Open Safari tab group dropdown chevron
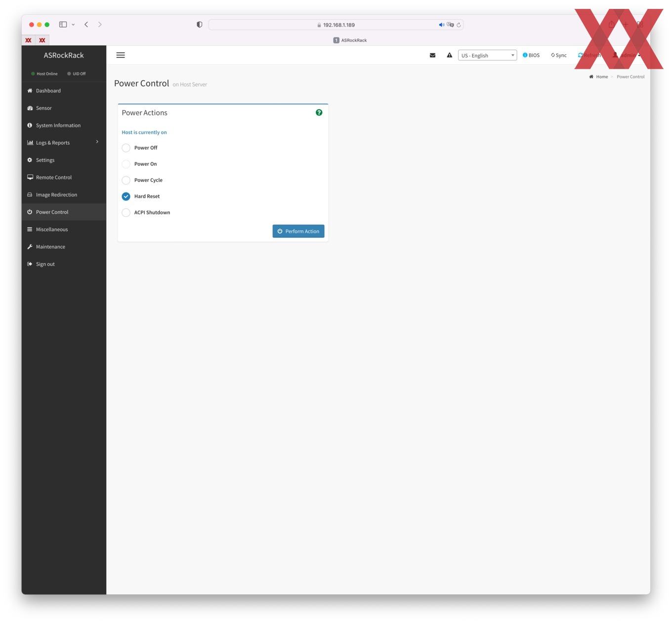Image resolution: width=672 pixels, height=623 pixels. (x=73, y=25)
